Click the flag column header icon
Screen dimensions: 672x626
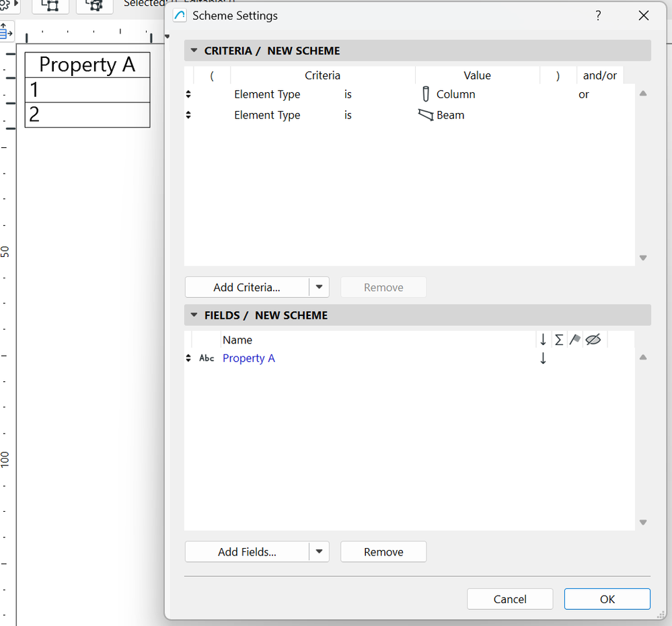click(574, 340)
